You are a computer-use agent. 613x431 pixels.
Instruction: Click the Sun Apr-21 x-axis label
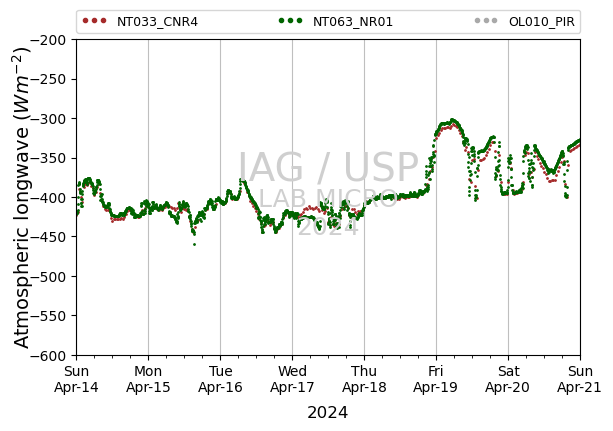tap(579, 379)
